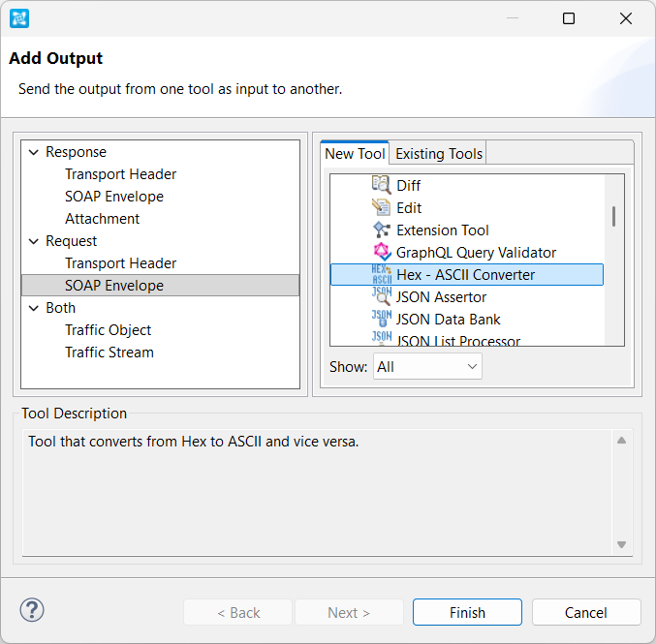Viewport: 656px width, 644px height.
Task: Click the Finish button
Action: click(467, 612)
